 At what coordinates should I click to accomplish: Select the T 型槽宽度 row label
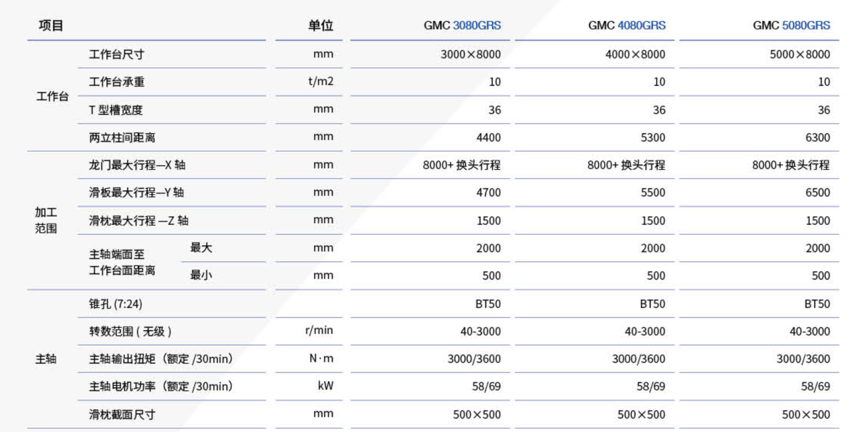116,110
